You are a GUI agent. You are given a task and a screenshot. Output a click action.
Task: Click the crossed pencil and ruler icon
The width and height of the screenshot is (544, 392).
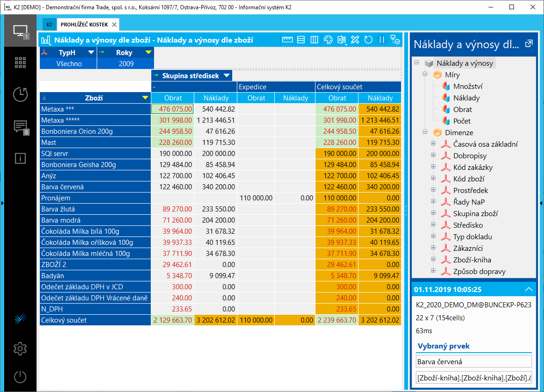(355, 40)
